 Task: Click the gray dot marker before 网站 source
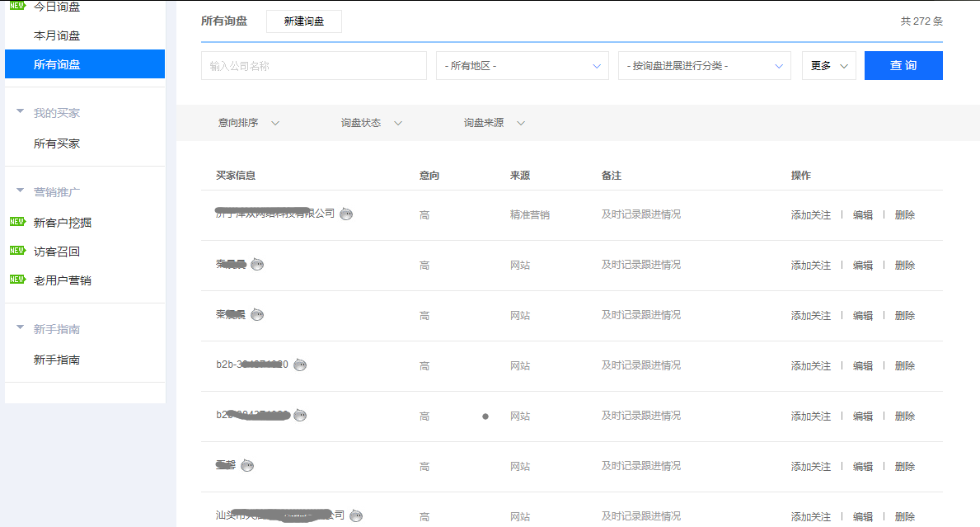click(485, 416)
